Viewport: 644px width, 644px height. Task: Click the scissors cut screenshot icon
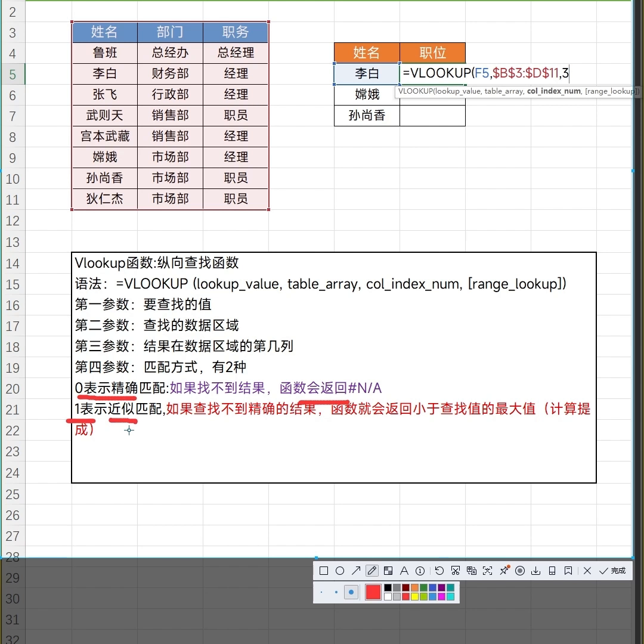point(455,571)
